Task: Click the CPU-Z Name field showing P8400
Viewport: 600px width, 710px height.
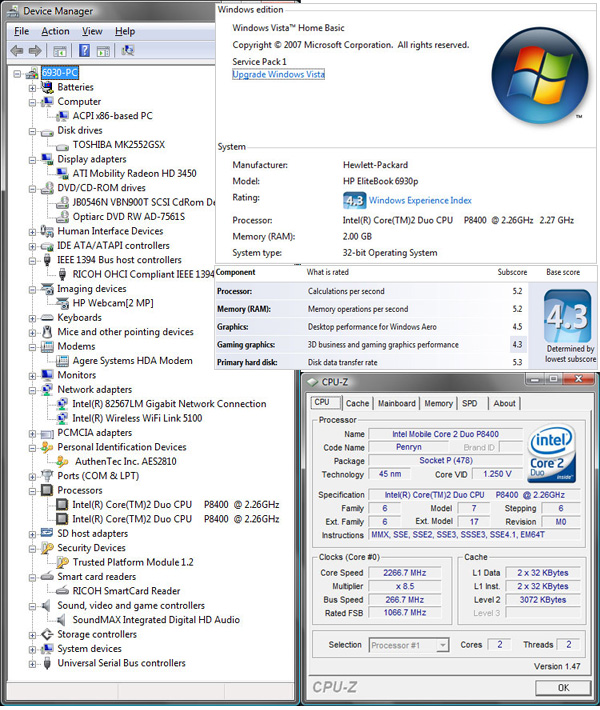Action: [445, 434]
